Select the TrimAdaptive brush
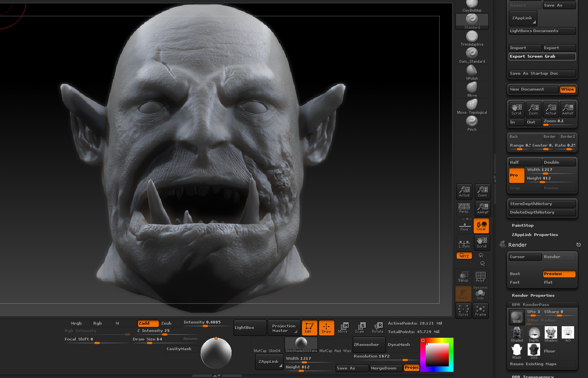This screenshot has width=588, height=378. [x=472, y=38]
